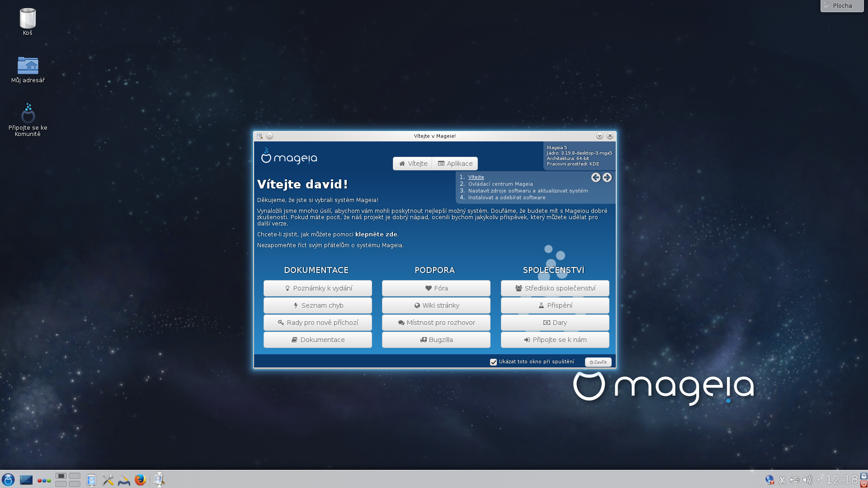
Task: Open the Přispění contribute button
Action: pos(555,305)
